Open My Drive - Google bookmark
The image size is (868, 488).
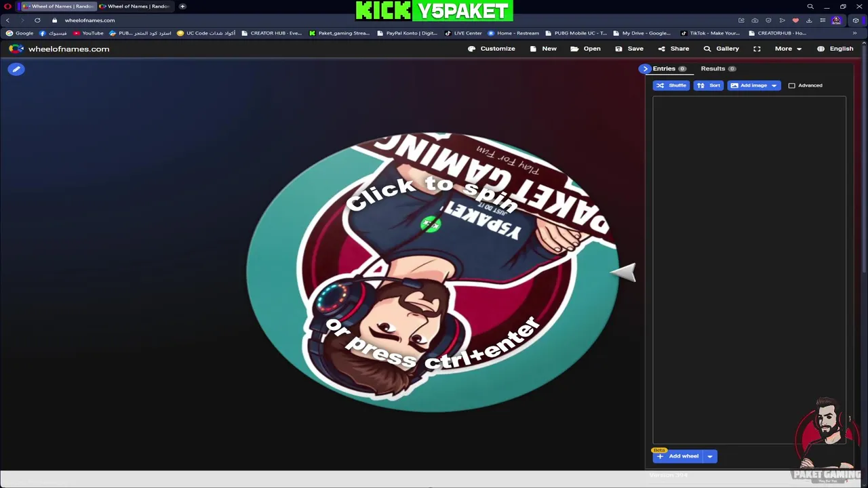(x=642, y=33)
